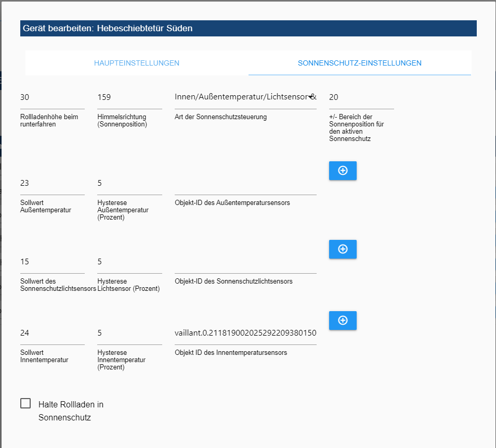Image resolution: width=496 pixels, height=448 pixels.
Task: Edit the Sollwert Innentemperatur field showing 24
Action: tap(53, 333)
